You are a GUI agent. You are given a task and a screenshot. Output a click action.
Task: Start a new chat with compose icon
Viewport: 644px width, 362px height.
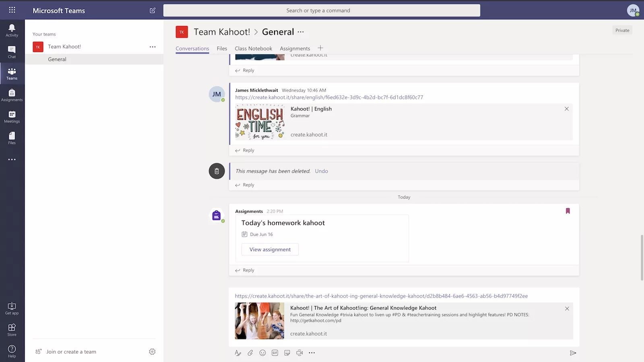tap(153, 10)
